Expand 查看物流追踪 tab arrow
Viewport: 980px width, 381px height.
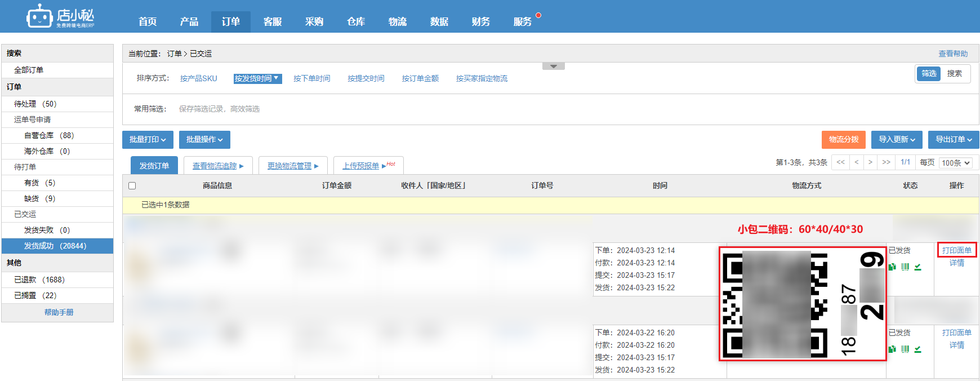[242, 166]
